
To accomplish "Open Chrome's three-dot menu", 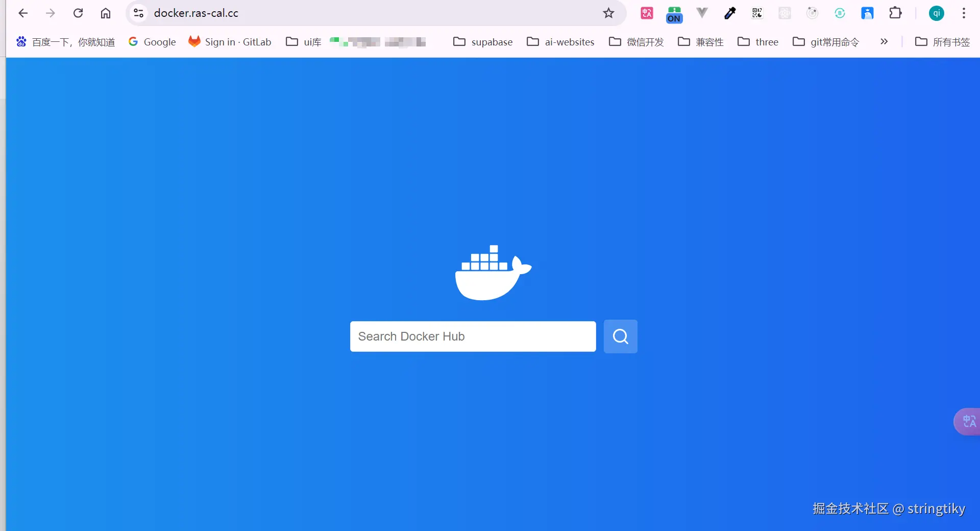I will [x=964, y=13].
